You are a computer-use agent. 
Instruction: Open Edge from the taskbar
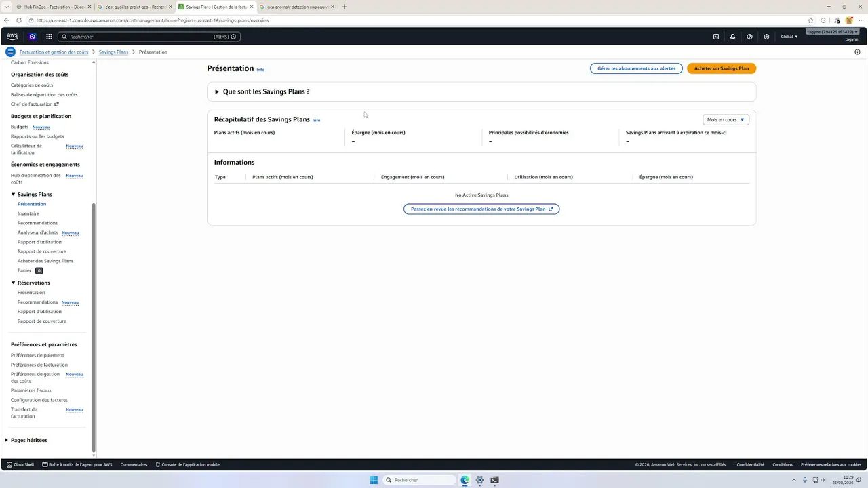click(465, 480)
